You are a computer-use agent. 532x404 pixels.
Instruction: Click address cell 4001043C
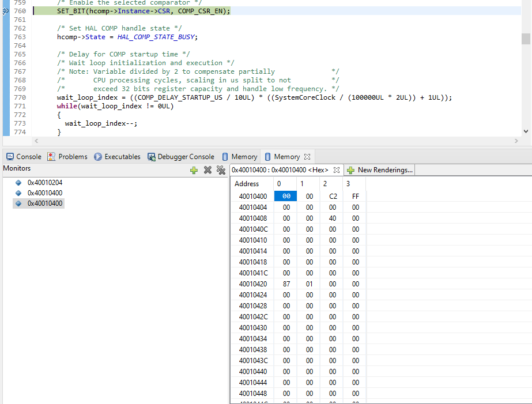(x=253, y=361)
